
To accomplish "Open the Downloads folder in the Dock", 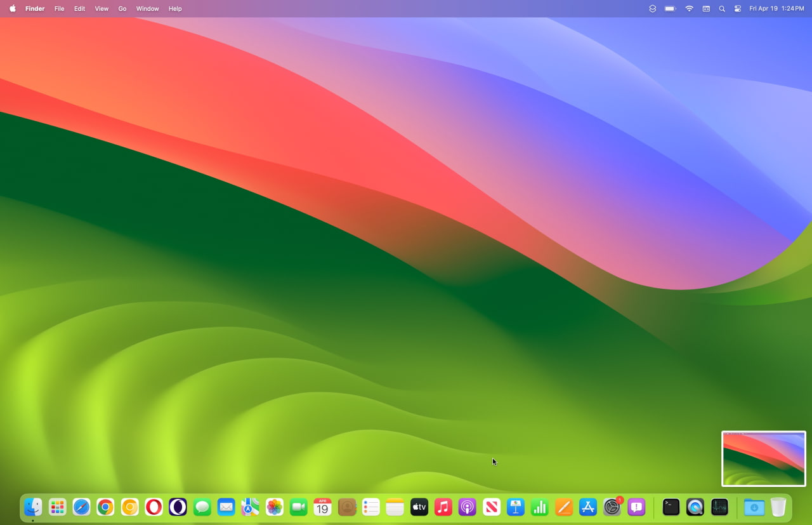I will 753,507.
